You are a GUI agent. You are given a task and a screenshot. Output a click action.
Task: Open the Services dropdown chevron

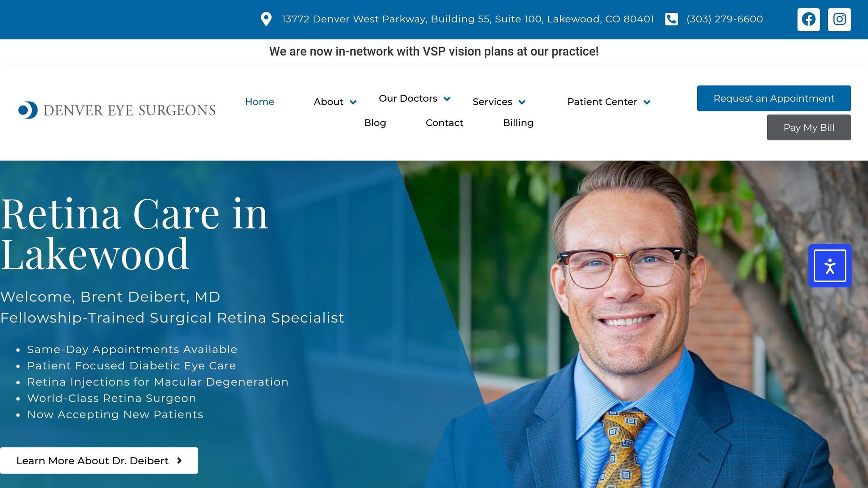tap(522, 102)
